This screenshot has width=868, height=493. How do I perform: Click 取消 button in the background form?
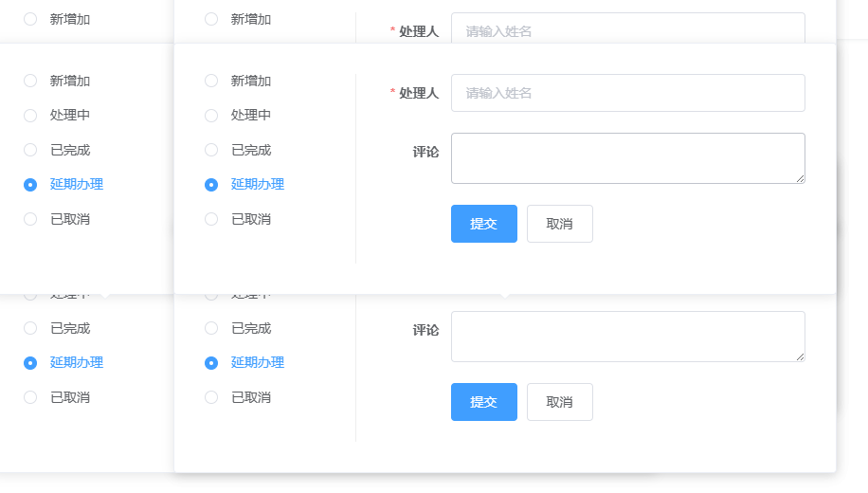coord(560,402)
